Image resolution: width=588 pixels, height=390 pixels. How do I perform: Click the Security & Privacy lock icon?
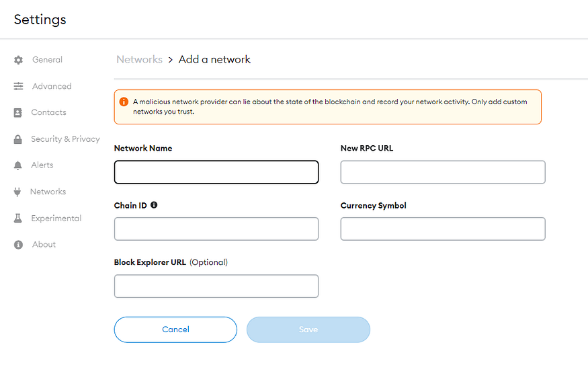(x=17, y=139)
